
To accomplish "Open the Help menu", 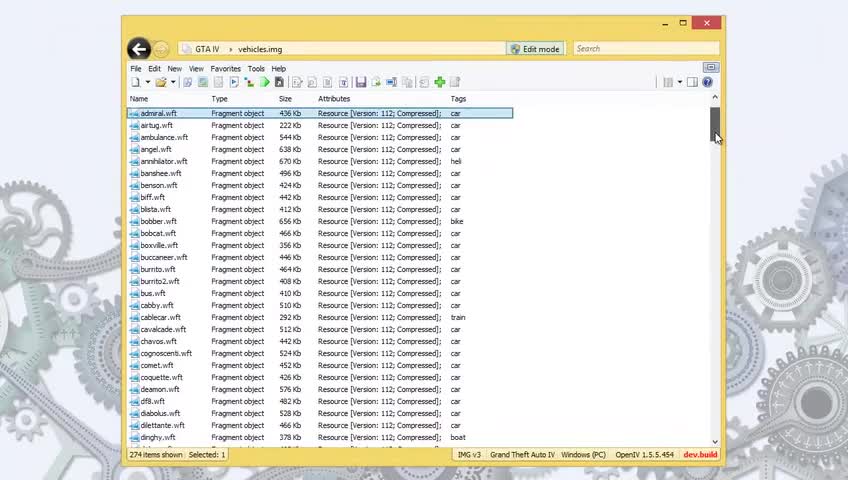I will point(279,69).
